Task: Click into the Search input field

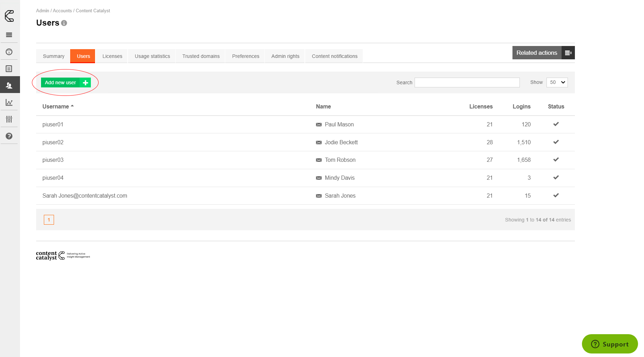Action: pos(467,82)
